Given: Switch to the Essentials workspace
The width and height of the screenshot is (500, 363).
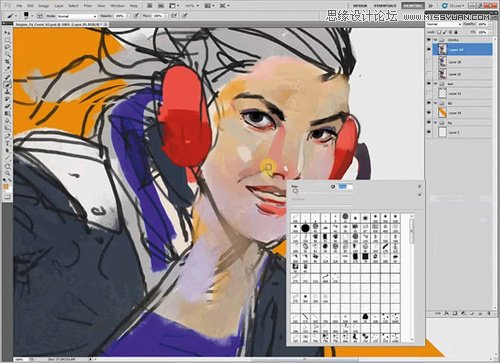Looking at the screenshot, I should (385, 6).
